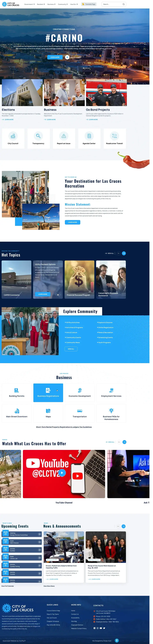This screenshot has width=153, height=644.
Task: Click the arrow on the Library Lab event
Action: coord(39,558)
